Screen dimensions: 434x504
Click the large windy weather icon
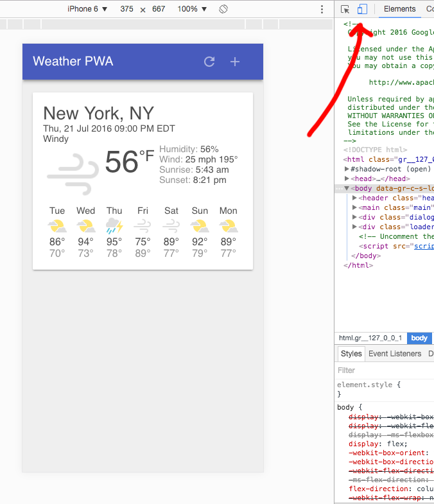coord(73,174)
